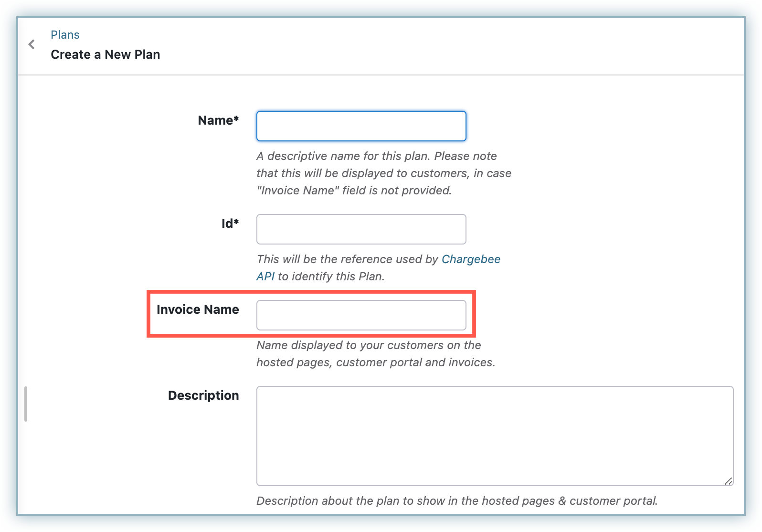The width and height of the screenshot is (762, 532).
Task: Click the 'Create a New Plan' heading
Action: [x=106, y=54]
